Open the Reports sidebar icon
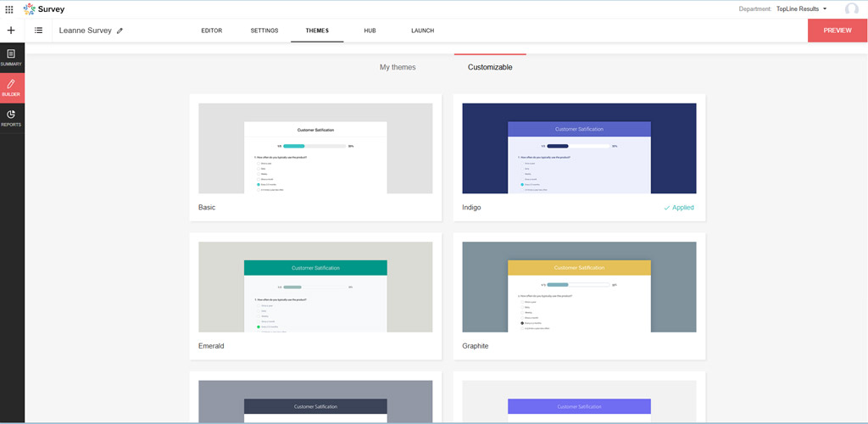 point(11,118)
